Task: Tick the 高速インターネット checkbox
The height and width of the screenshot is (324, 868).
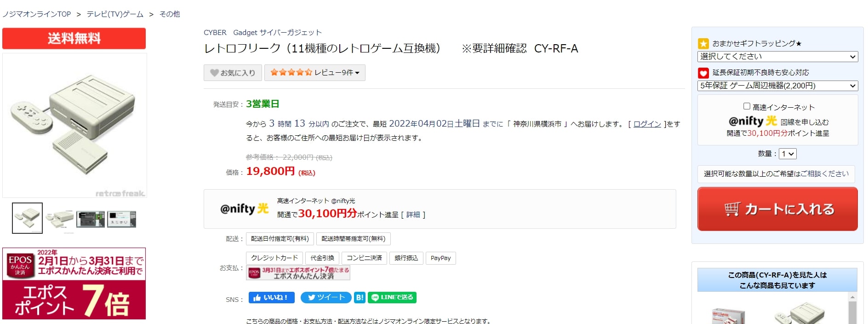Action: (x=747, y=106)
